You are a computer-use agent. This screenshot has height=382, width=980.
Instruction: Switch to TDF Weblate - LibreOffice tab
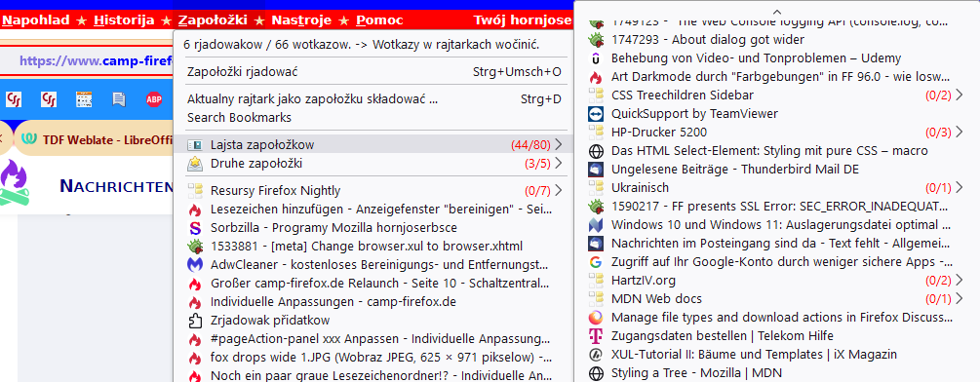click(94, 139)
